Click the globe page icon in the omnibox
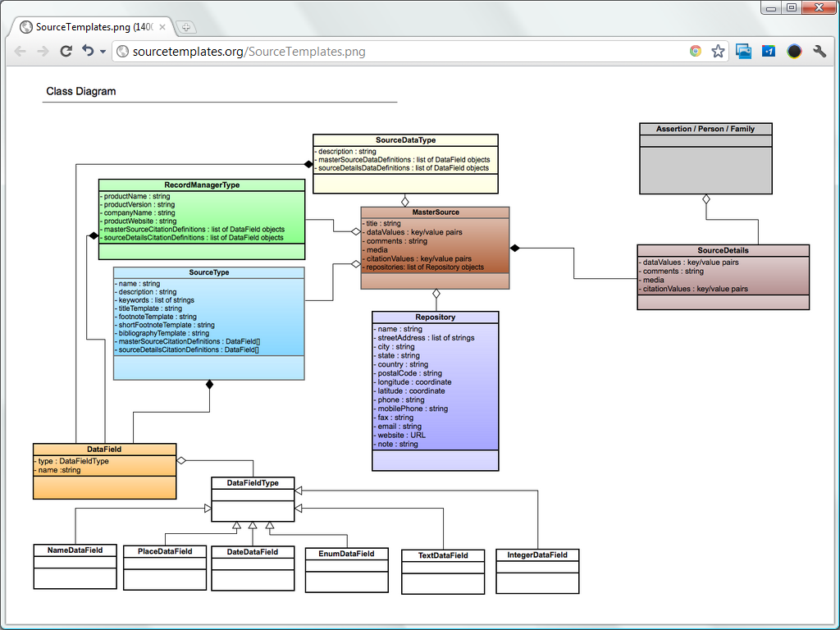This screenshot has height=630, width=840. point(121,50)
